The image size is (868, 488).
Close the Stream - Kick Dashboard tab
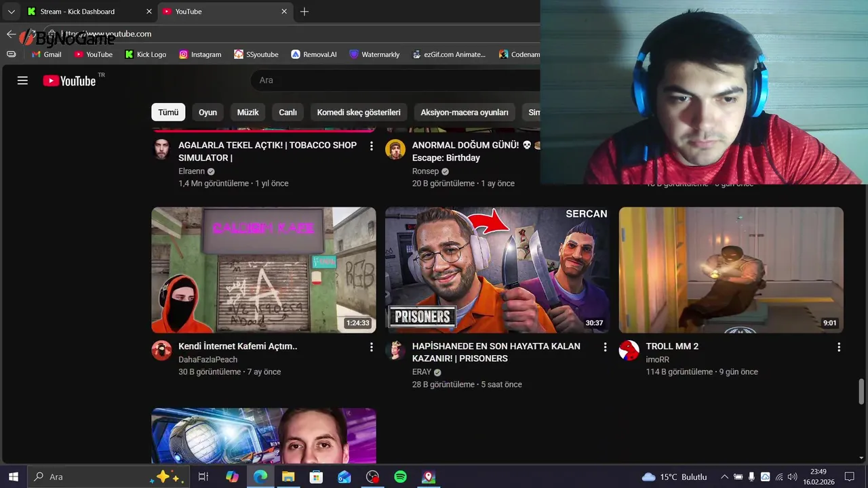149,12
